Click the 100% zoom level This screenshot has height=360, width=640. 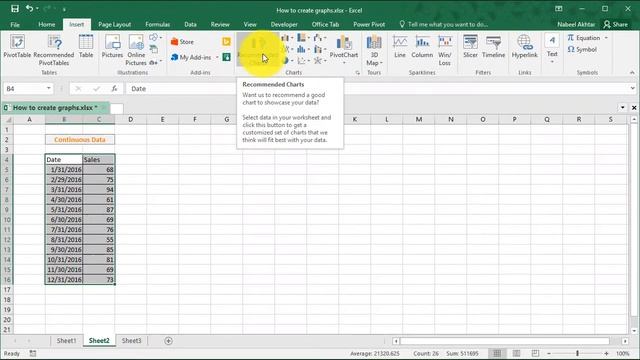622,353
